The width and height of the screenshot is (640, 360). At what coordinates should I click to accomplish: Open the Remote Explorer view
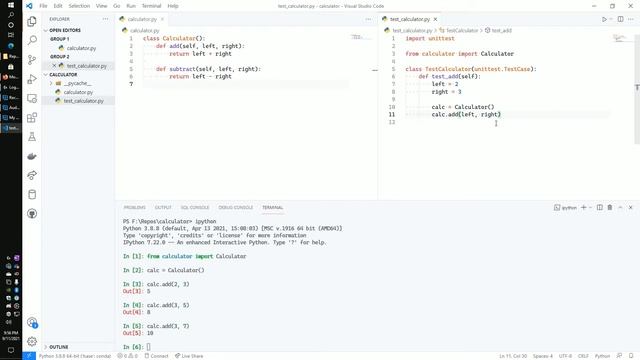pyautogui.click(x=32, y=98)
